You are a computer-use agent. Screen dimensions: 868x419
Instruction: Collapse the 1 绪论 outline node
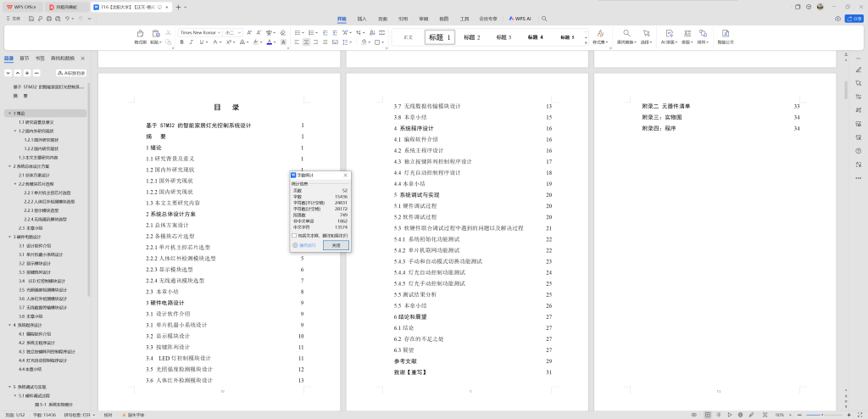[x=10, y=113]
